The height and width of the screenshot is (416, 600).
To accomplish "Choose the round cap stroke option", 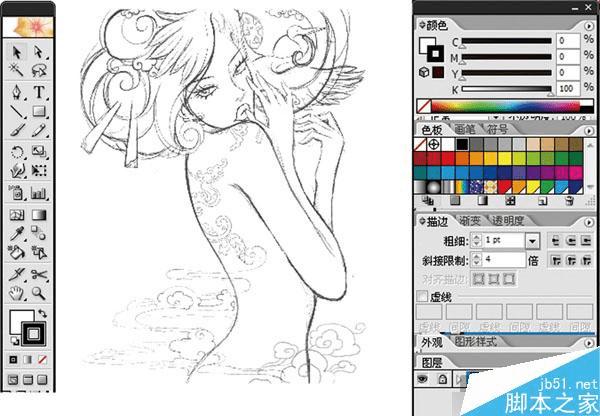I will [x=571, y=241].
